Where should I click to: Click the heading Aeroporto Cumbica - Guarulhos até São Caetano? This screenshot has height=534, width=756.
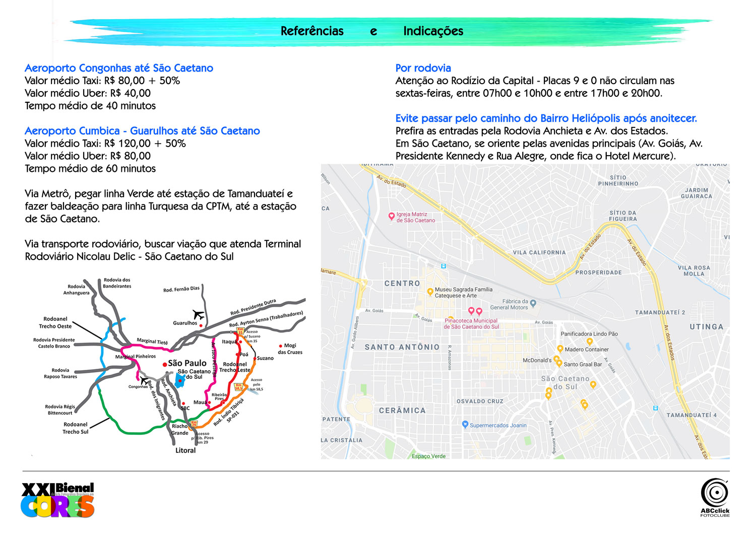point(142,131)
